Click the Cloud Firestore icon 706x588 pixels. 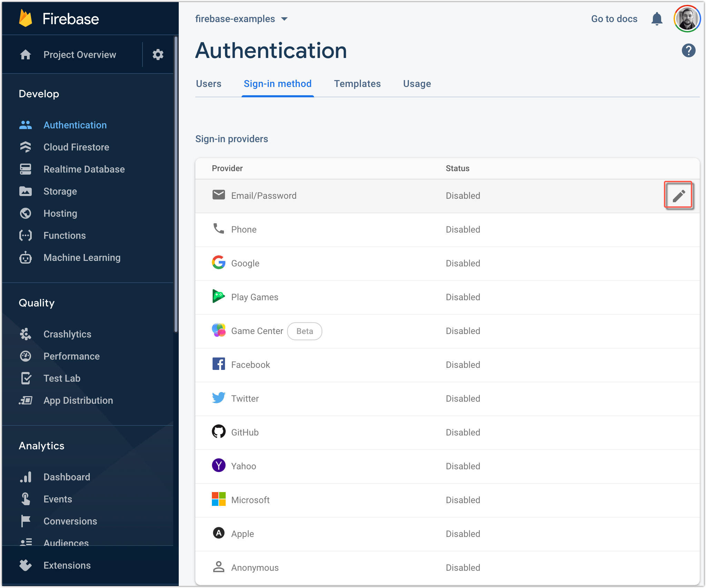(x=26, y=147)
